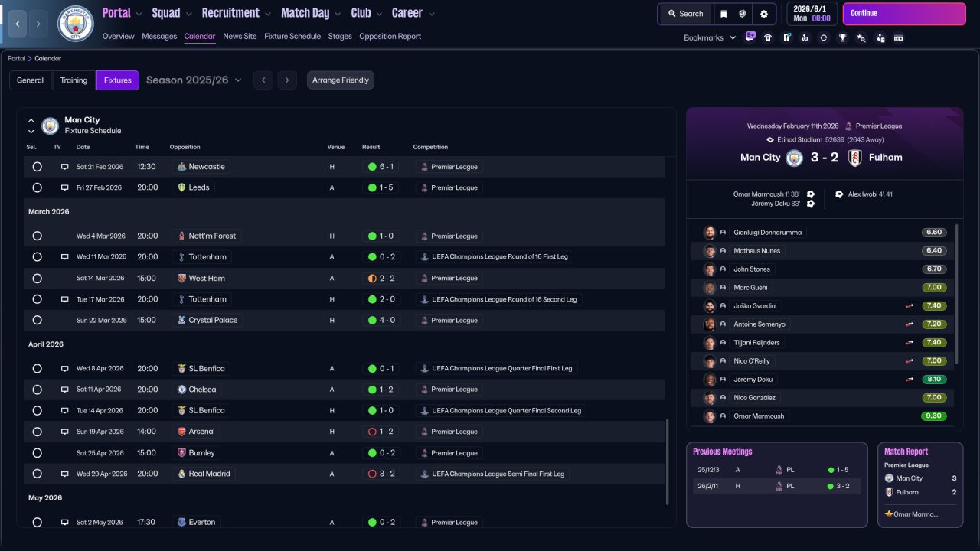The width and height of the screenshot is (980, 551).
Task: Click the Real Madrid crest in fixtures
Action: 181,474
